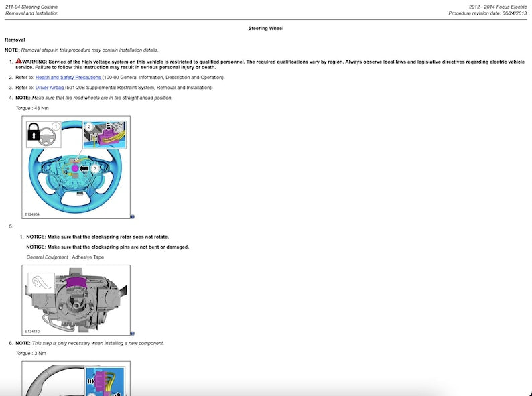
Task: Click the E124984 figure label
Action: point(32,214)
